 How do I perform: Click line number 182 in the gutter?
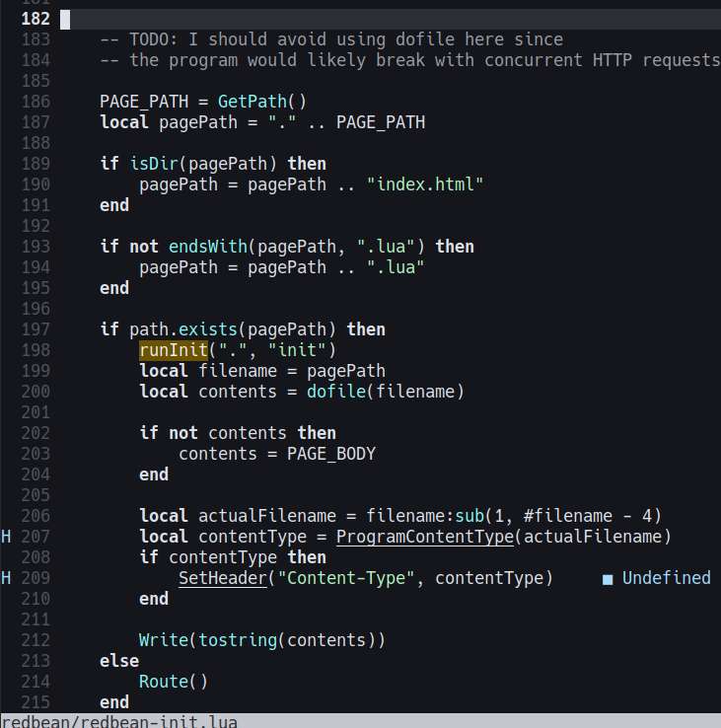36,19
